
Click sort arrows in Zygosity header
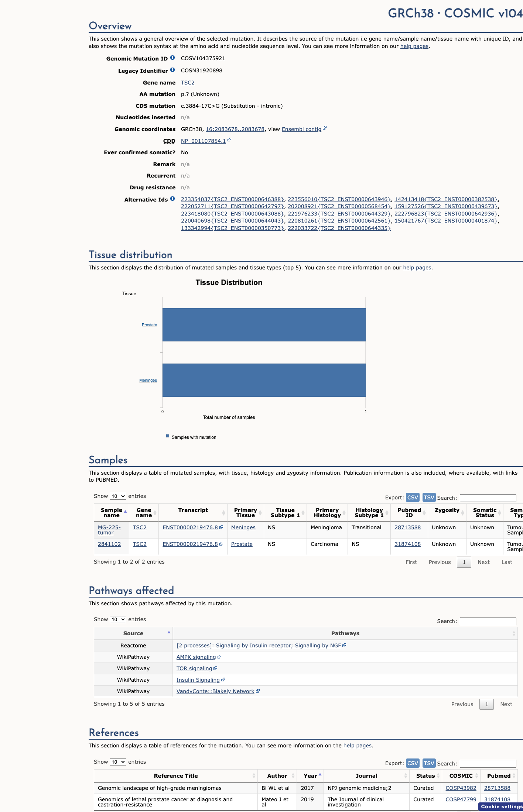pyautogui.click(x=462, y=513)
